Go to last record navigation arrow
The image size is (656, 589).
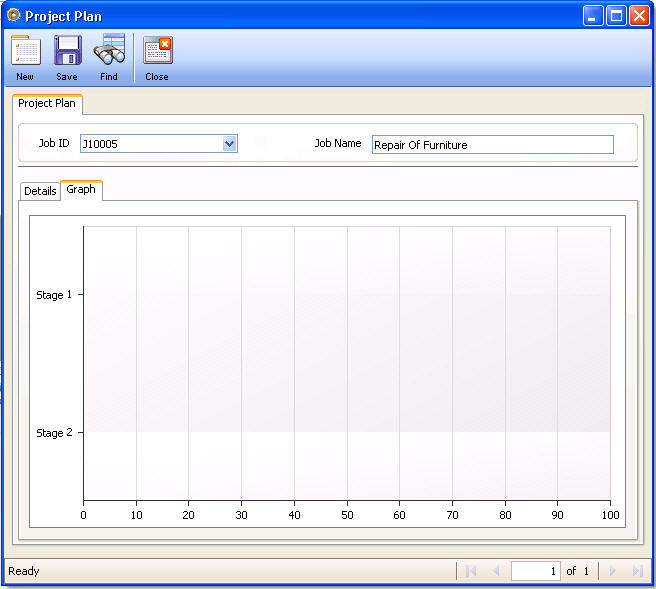coord(638,571)
